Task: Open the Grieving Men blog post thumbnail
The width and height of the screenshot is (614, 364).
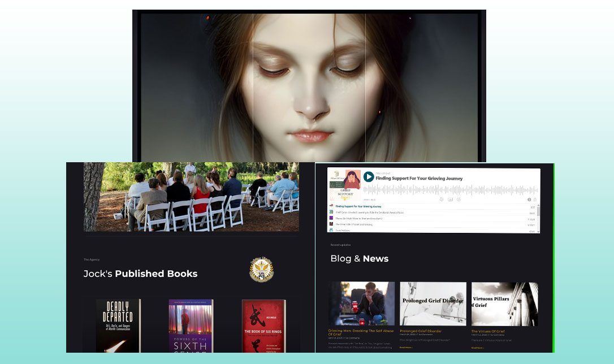Action: pos(361,304)
